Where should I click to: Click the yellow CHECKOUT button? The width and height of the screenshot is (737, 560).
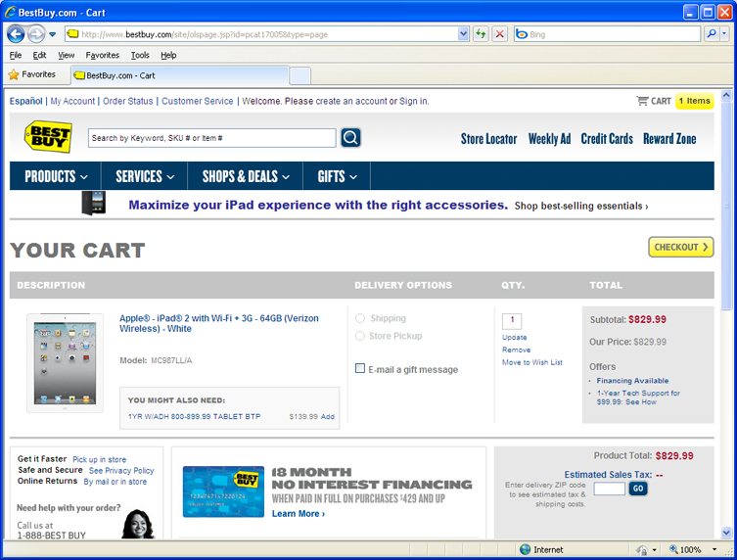coord(681,247)
